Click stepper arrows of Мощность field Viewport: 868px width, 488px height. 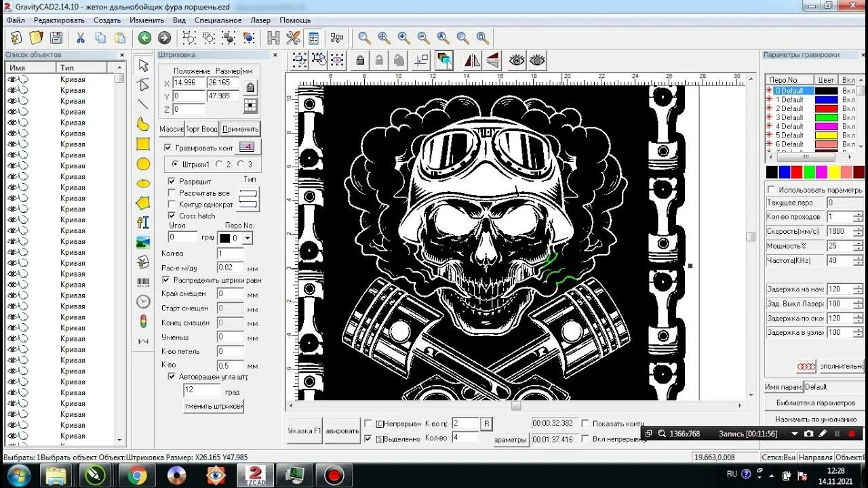tap(858, 246)
